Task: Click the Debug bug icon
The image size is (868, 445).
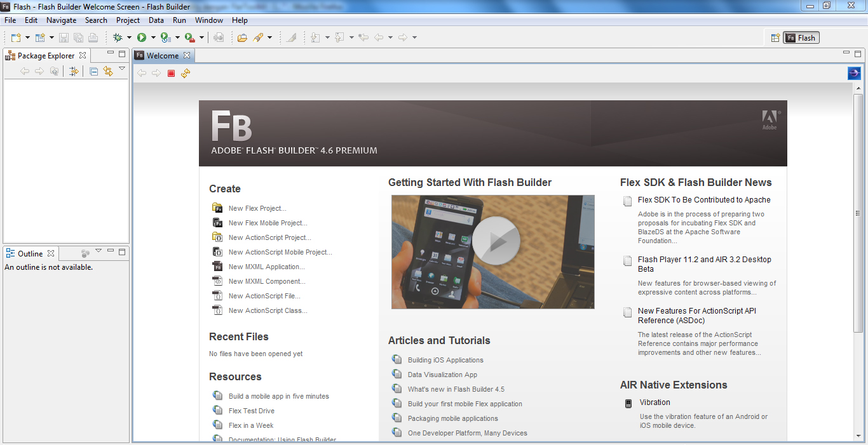Action: point(118,37)
